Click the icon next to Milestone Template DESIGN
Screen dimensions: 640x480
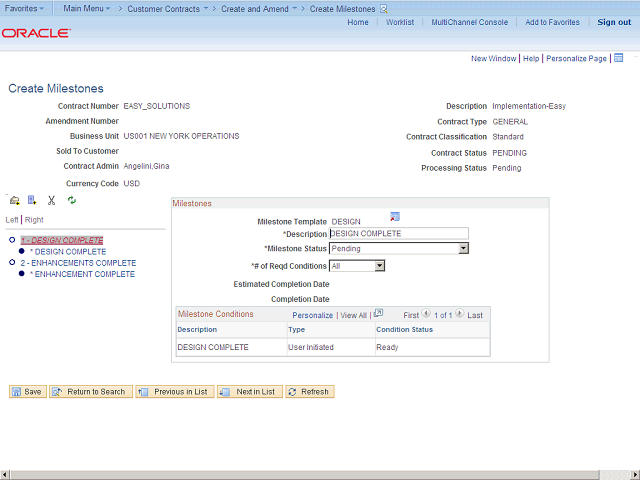pyautogui.click(x=395, y=217)
